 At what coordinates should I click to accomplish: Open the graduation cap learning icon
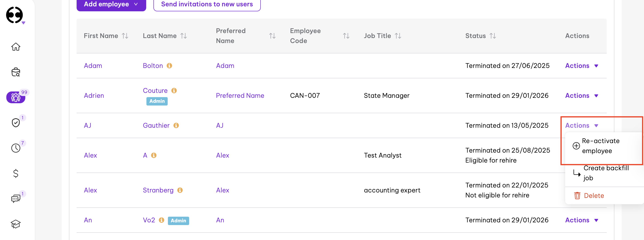[16, 224]
